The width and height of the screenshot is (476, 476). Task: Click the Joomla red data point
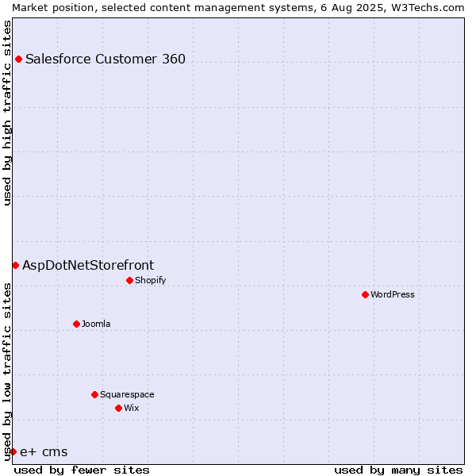(x=76, y=324)
